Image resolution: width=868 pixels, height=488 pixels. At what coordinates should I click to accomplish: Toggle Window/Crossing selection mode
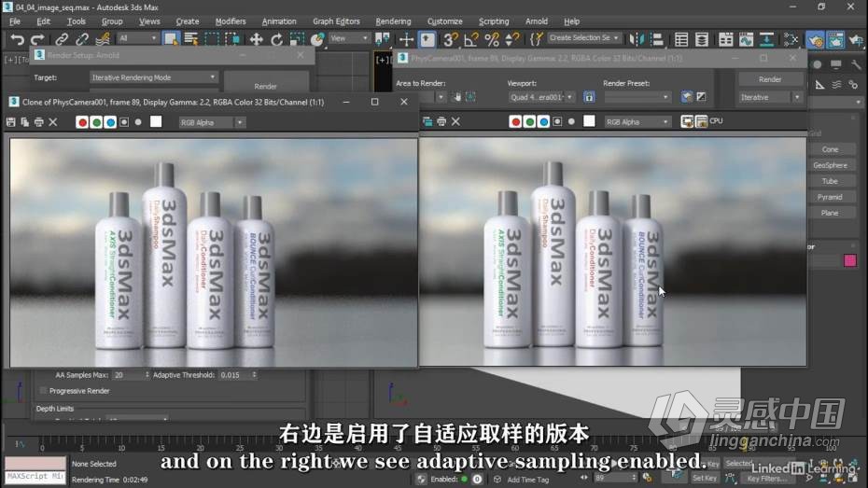232,39
